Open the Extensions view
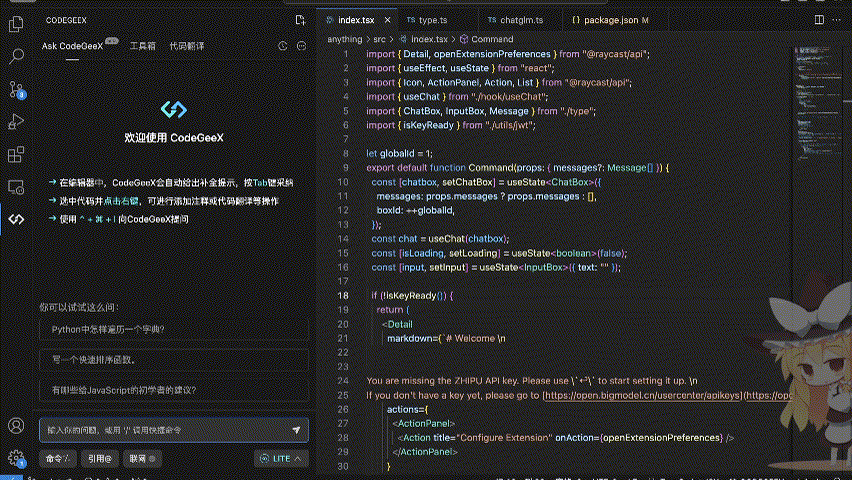Screen dimensions: 852x480 pyautogui.click(x=16, y=154)
